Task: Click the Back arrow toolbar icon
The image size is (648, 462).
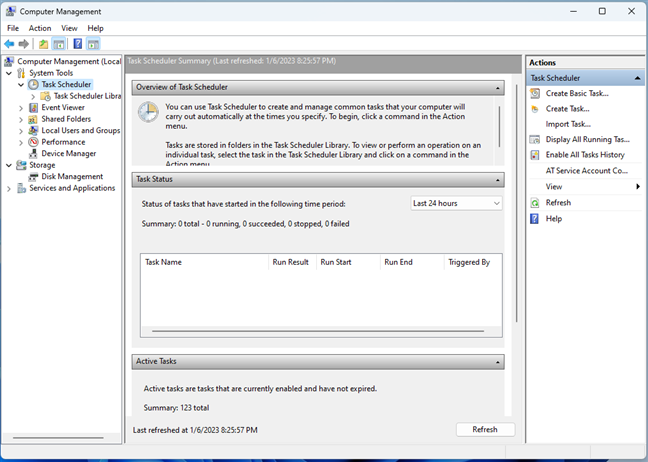Action: point(9,44)
